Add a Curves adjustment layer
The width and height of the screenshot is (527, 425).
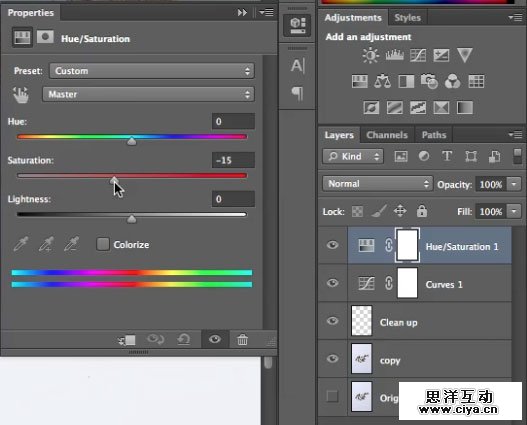[418, 55]
